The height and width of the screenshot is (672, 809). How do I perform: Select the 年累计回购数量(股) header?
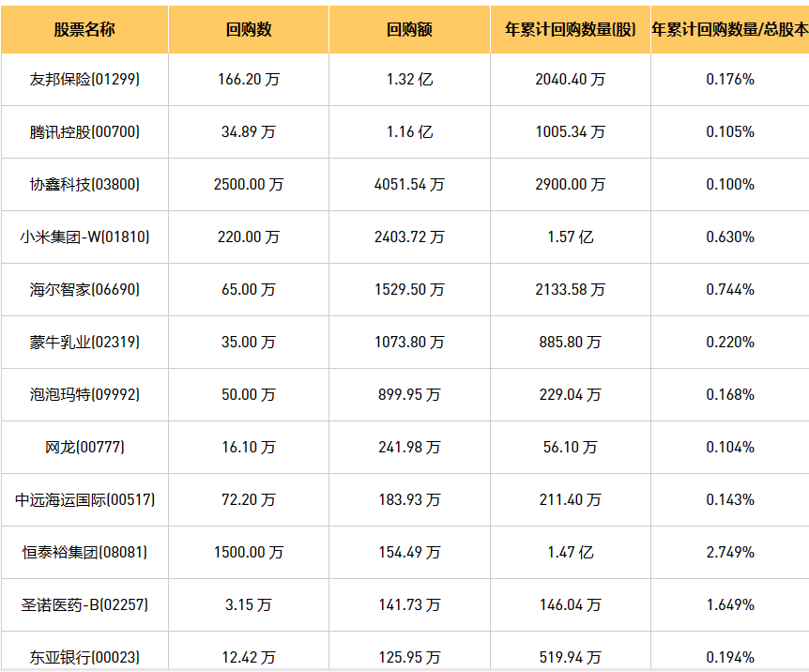570,29
